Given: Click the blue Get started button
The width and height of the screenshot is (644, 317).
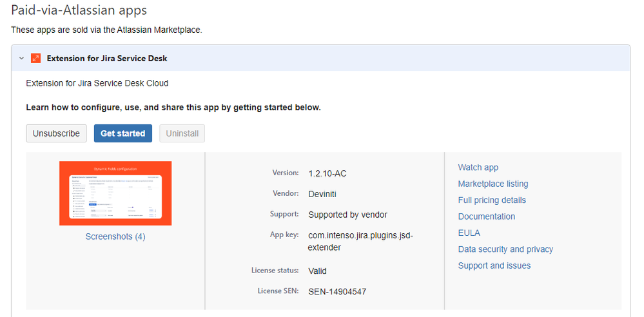Looking at the screenshot, I should pos(122,133).
